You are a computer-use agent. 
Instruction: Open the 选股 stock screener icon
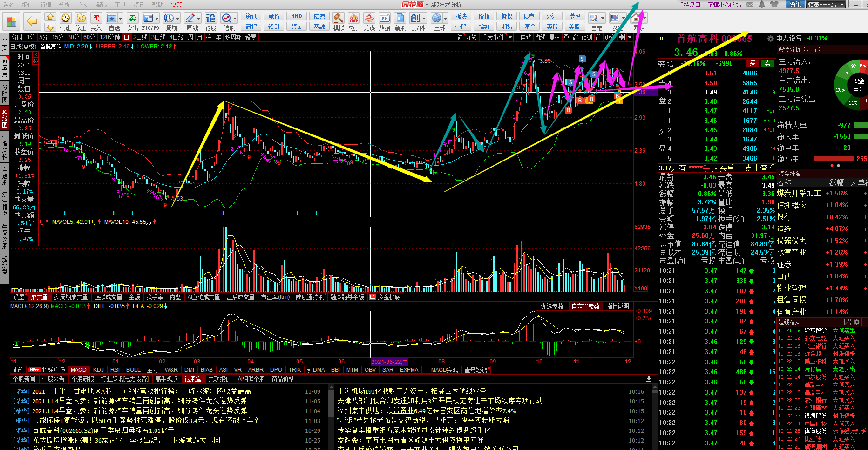tap(226, 19)
